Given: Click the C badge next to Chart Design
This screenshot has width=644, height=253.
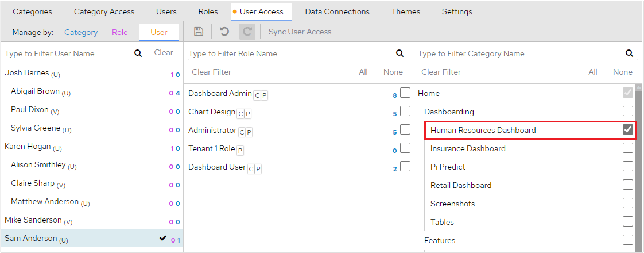Looking at the screenshot, I should coord(240,114).
